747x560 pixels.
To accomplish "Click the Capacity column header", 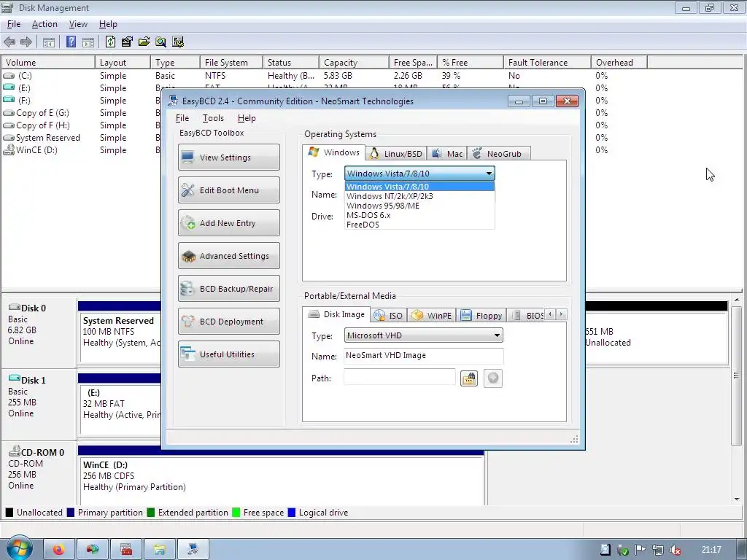I will point(354,63).
